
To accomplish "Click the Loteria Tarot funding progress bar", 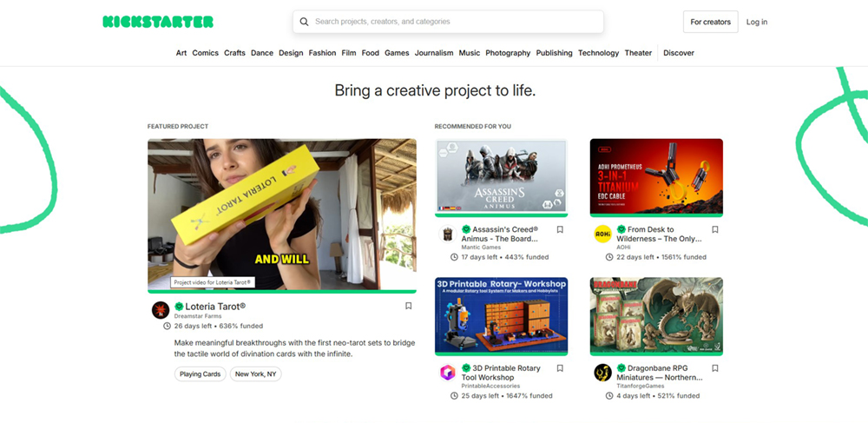I will [282, 291].
